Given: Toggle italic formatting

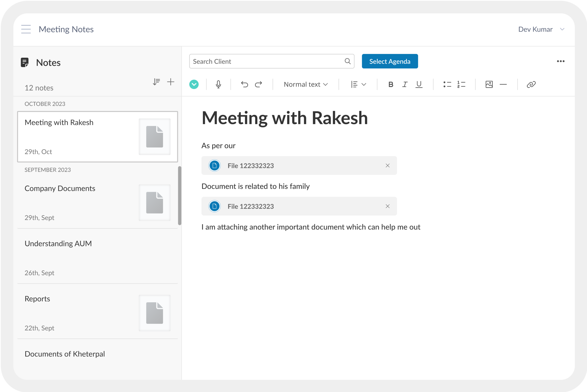Looking at the screenshot, I should point(405,84).
